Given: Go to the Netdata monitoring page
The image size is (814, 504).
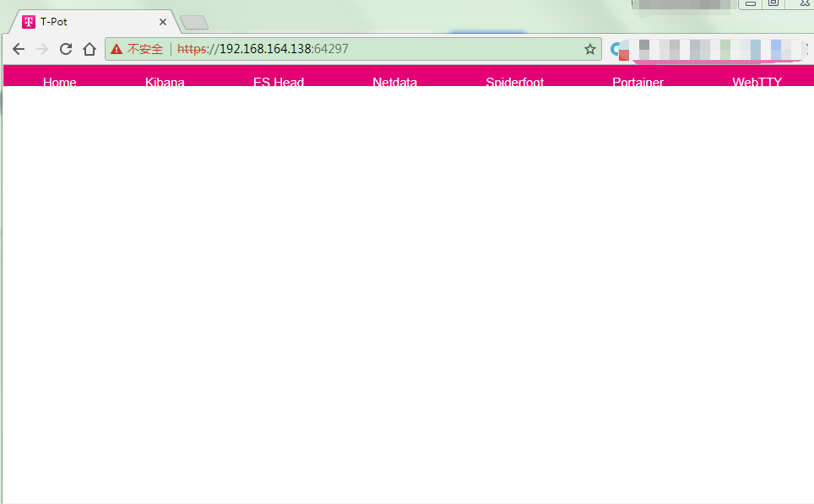Looking at the screenshot, I should pos(394,82).
